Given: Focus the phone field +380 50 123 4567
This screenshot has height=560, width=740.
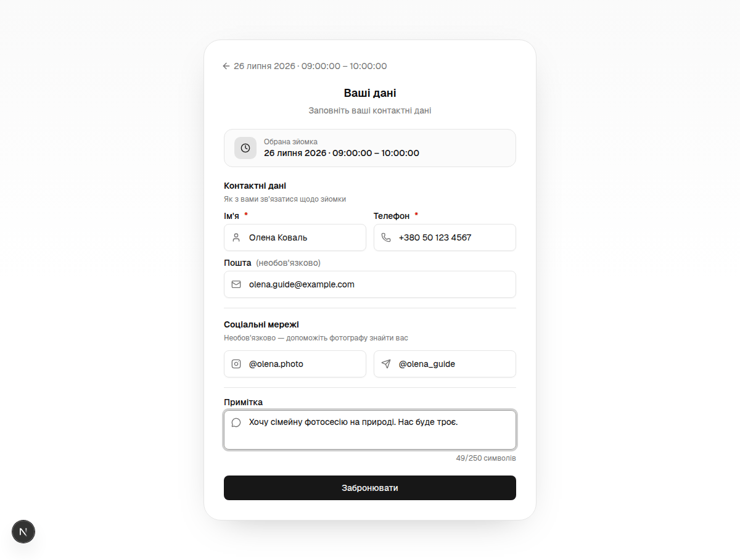Looking at the screenshot, I should click(x=445, y=237).
